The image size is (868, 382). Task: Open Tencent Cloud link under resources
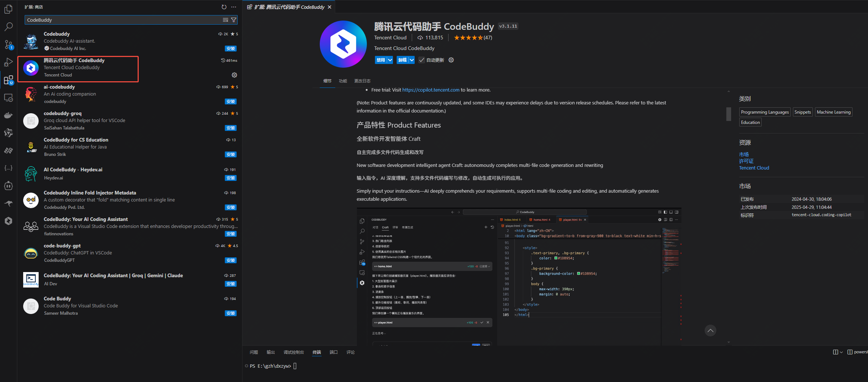coord(754,168)
